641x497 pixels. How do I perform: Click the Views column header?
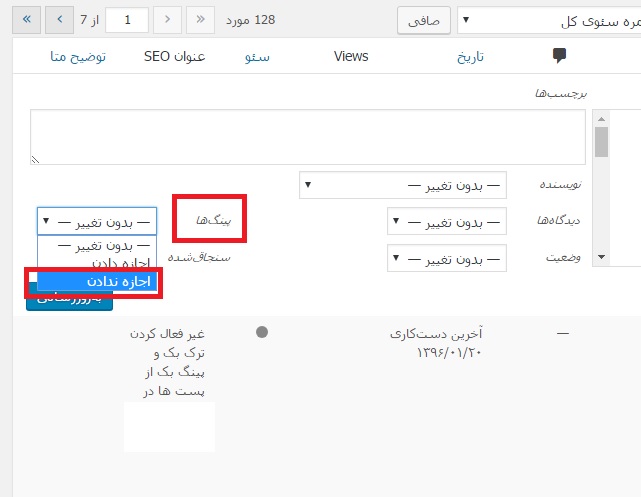[351, 56]
